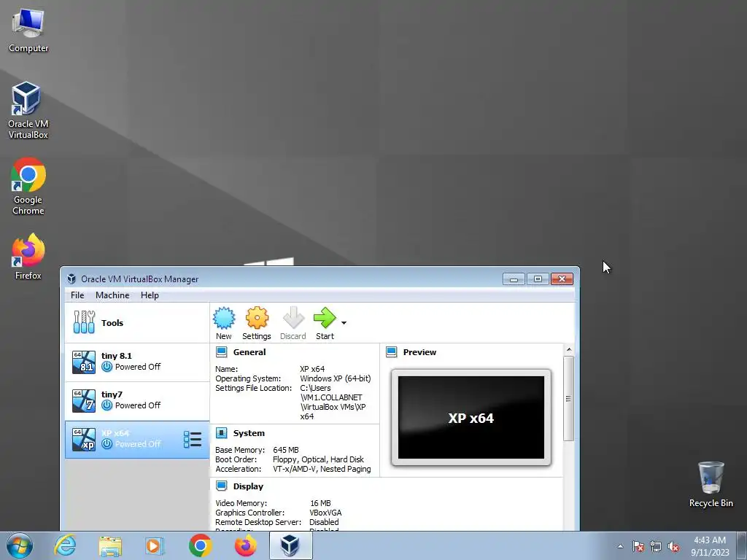Click the VirtualBox title bar icon
Screen dimensions: 747x560
tap(72, 279)
